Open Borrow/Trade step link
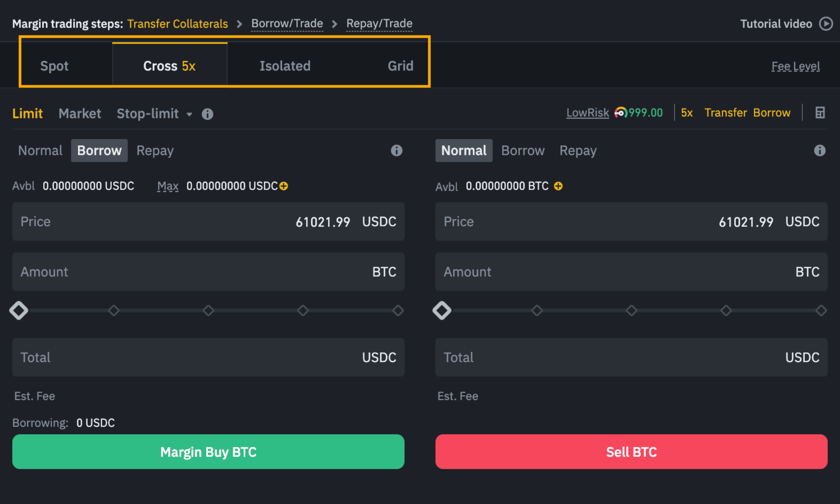The height and width of the screenshot is (504, 840). [x=287, y=24]
